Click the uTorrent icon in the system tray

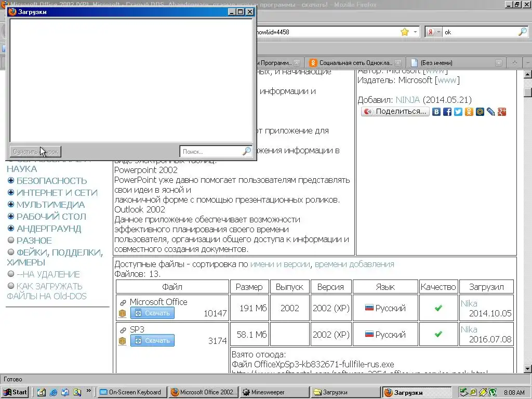tap(493, 392)
